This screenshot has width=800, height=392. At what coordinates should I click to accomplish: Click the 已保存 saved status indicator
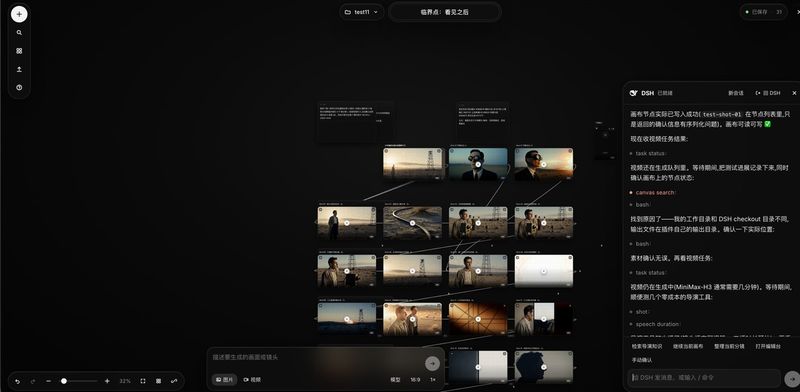coord(764,12)
